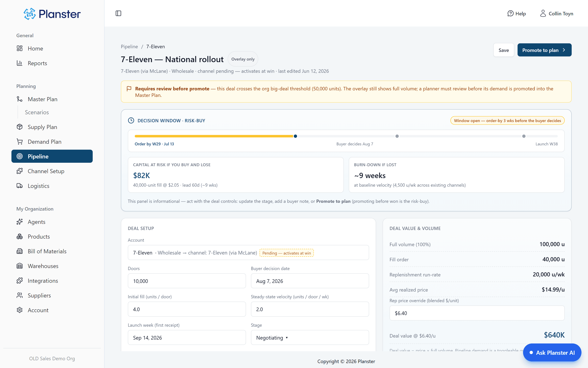Click the chevron on Promote to plan

coord(564,50)
